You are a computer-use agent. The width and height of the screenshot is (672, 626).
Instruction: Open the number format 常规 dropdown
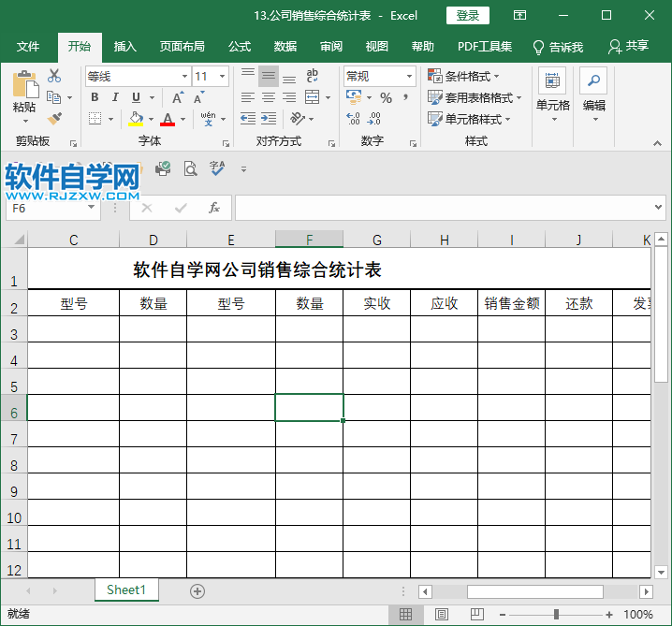coord(409,77)
